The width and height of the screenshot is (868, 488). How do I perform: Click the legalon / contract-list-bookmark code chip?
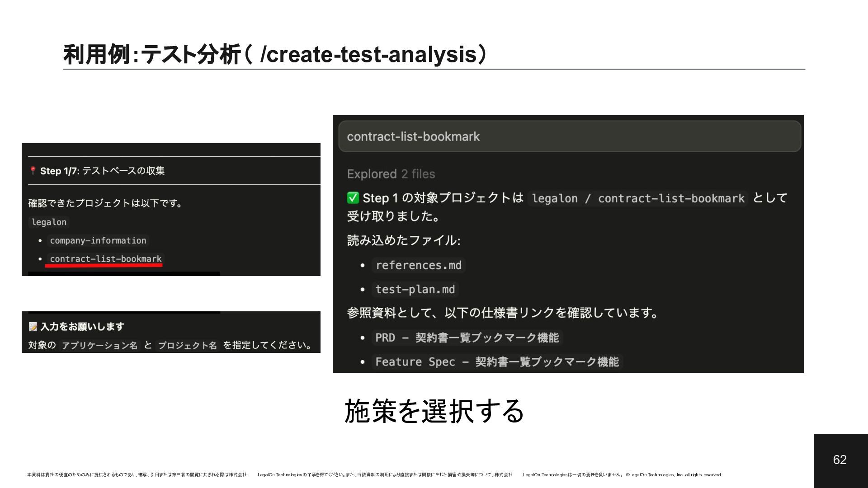(637, 198)
